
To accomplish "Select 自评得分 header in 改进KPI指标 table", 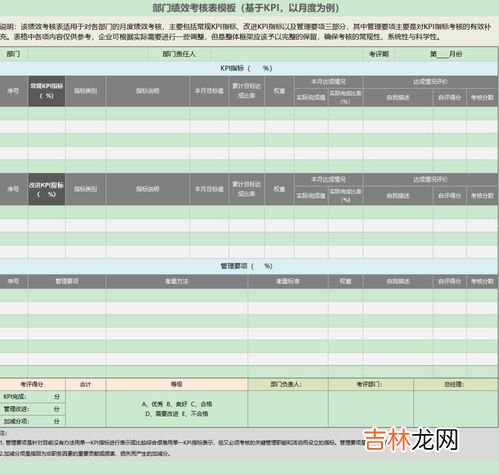I will pyautogui.click(x=450, y=196).
